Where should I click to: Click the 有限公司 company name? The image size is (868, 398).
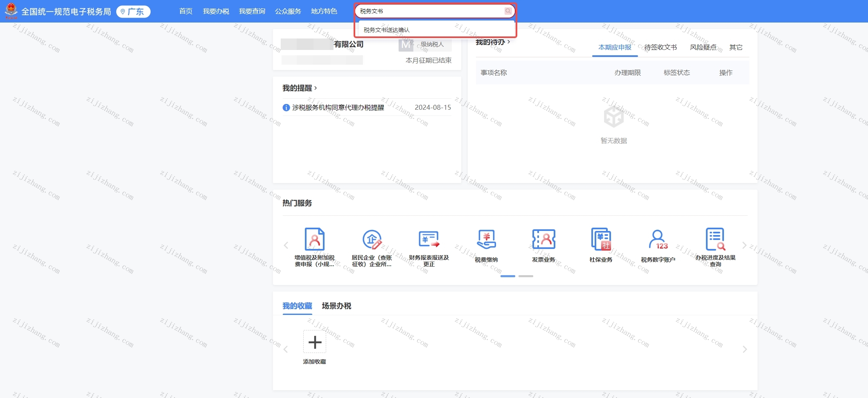click(x=349, y=44)
